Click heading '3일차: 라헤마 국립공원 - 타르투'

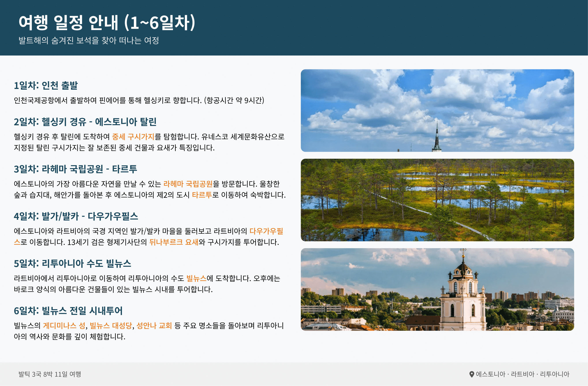(x=75, y=169)
